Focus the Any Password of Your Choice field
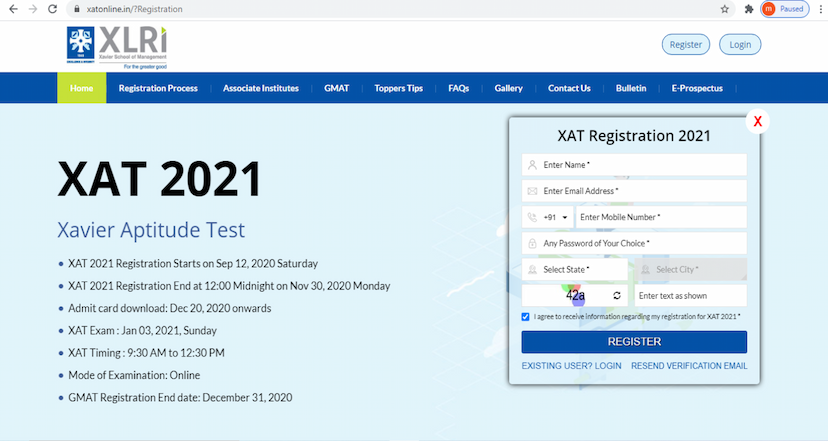Image resolution: width=828 pixels, height=441 pixels. 634,243
